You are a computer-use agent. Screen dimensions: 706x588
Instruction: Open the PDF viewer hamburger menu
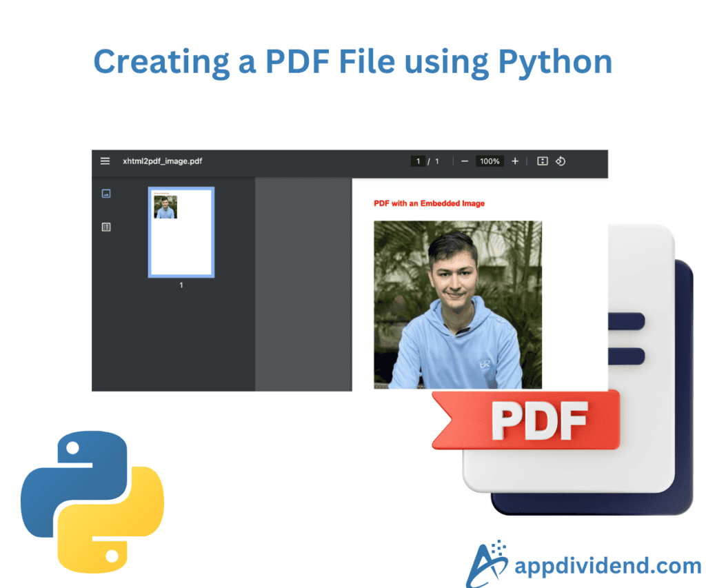click(x=105, y=161)
